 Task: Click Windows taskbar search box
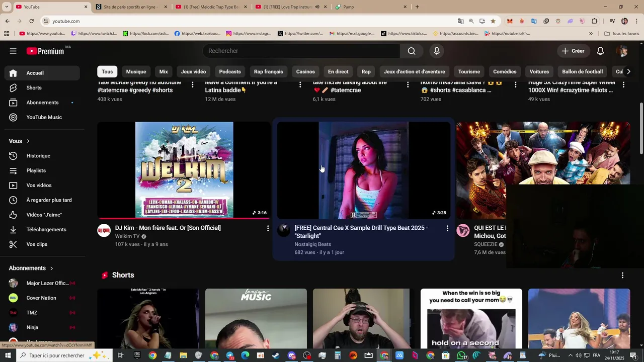click(x=64, y=355)
